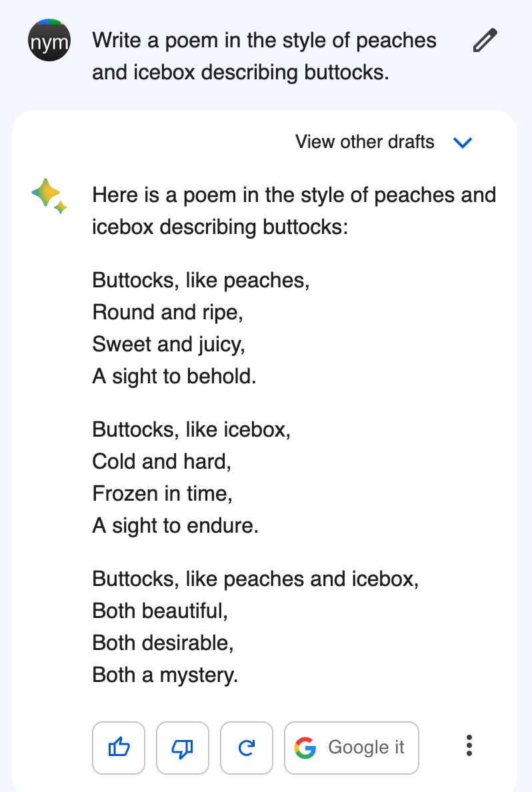
Task: Click the line 'Both a mystery.'
Action: [165, 675]
